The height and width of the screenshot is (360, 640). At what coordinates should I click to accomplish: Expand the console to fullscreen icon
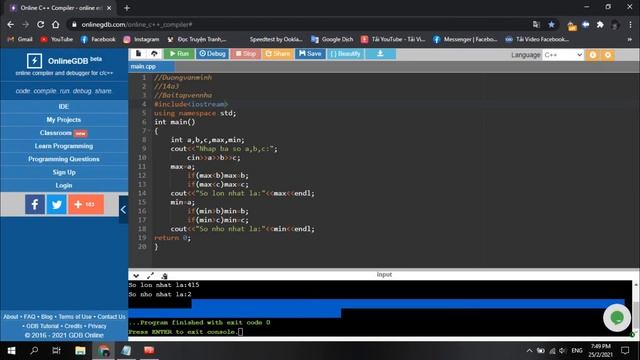tap(150, 276)
